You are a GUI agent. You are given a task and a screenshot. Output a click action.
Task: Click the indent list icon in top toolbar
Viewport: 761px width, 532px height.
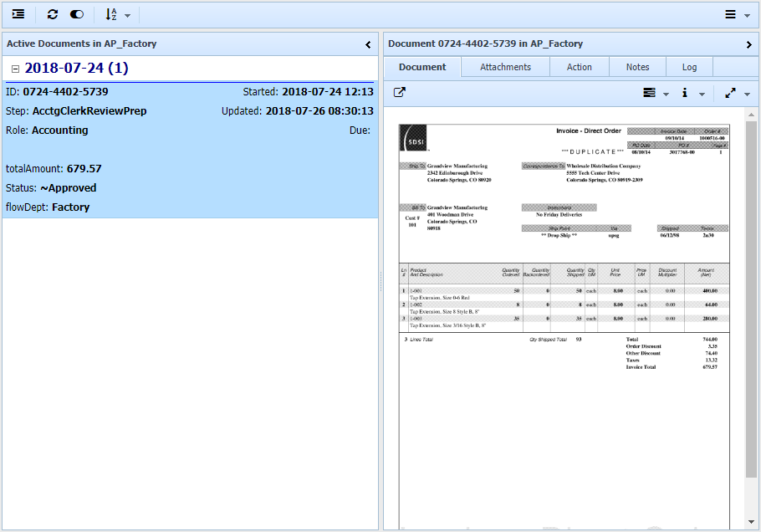pyautogui.click(x=18, y=14)
